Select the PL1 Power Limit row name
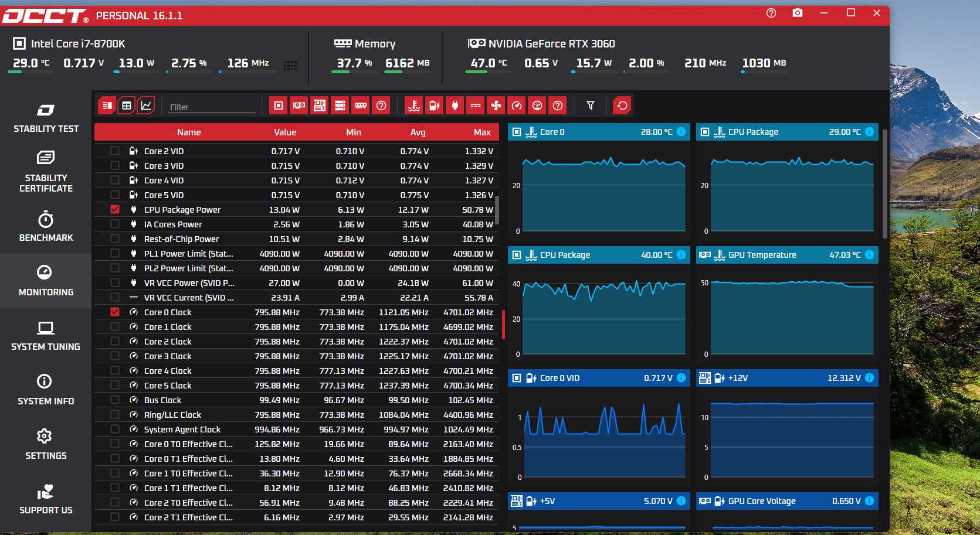 click(x=189, y=253)
